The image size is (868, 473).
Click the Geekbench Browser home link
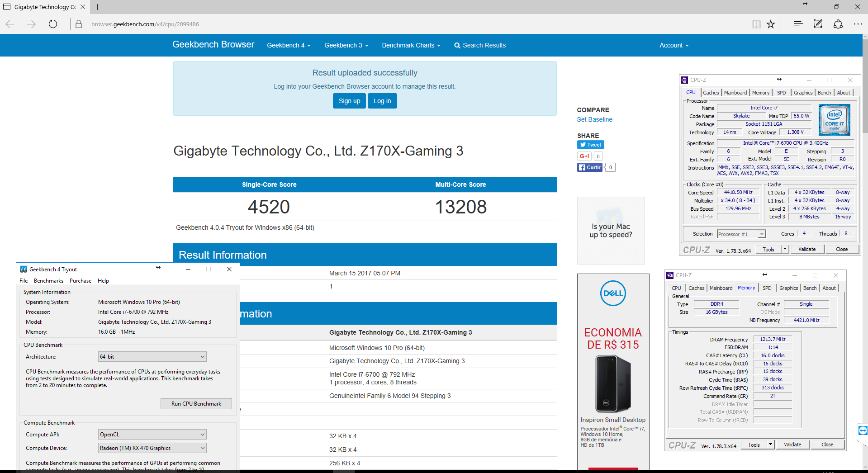click(213, 44)
